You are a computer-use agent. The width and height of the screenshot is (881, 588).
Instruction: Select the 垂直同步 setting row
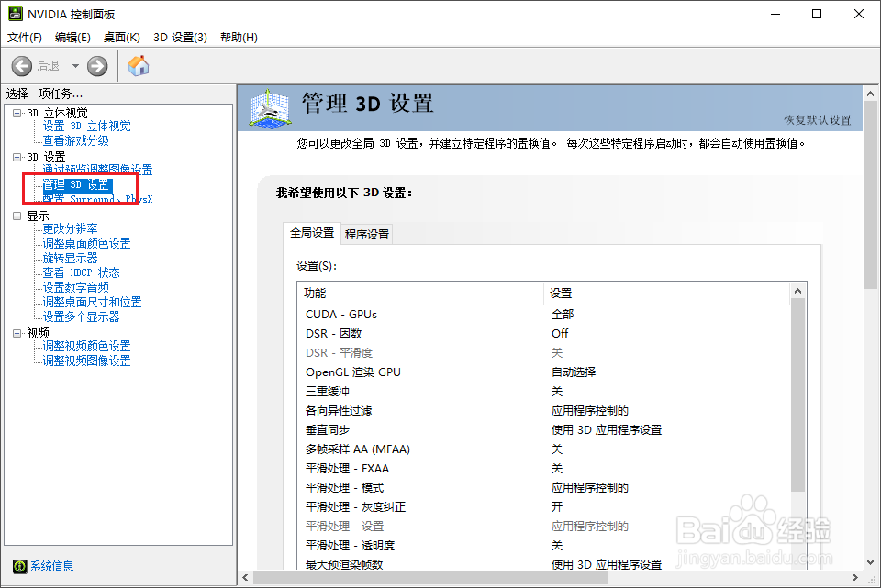tap(543, 429)
